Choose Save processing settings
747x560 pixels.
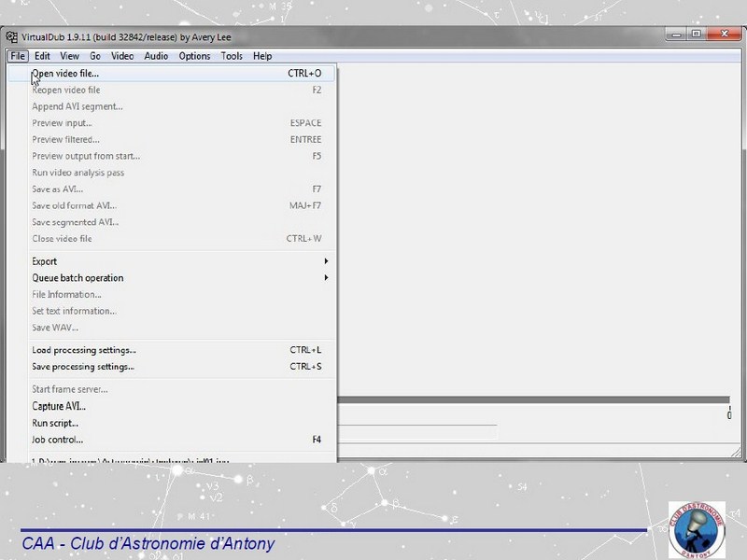point(84,367)
